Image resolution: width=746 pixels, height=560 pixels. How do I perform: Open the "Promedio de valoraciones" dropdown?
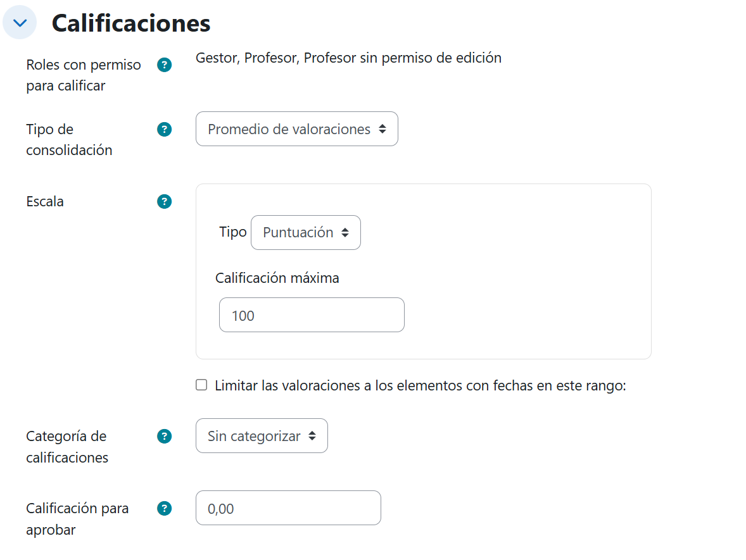pos(296,128)
